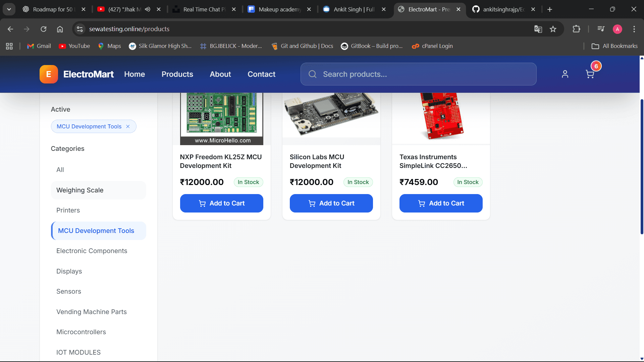This screenshot has height=362, width=644.
Task: Bookmark this page with star icon
Action: pyautogui.click(x=553, y=29)
